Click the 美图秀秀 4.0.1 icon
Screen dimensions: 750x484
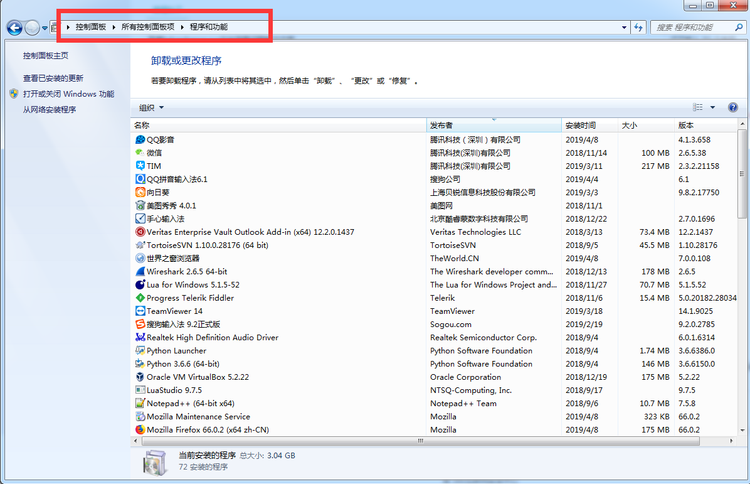pyautogui.click(x=140, y=205)
